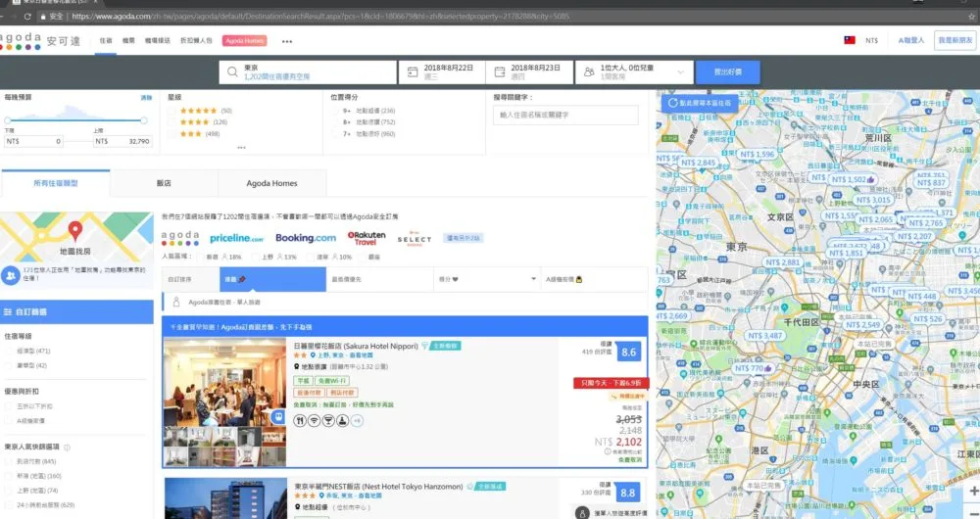The height and width of the screenshot is (519, 980).
Task: Sort by Agoda recommended (selected blue tab)
Action: coord(273,279)
